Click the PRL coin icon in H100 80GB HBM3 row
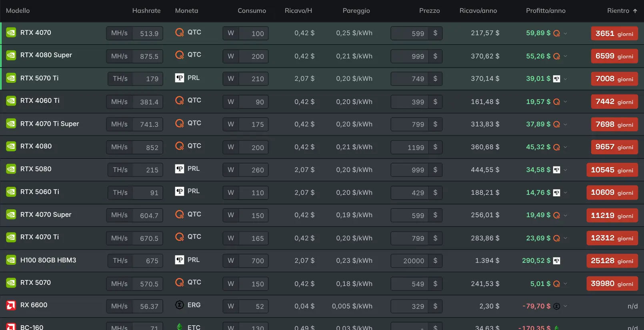The image size is (644, 330). (x=180, y=260)
